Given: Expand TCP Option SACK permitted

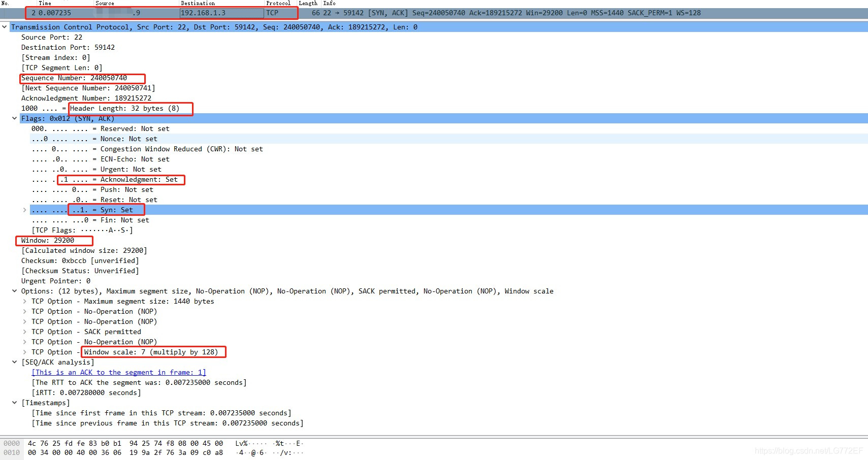Looking at the screenshot, I should (24, 332).
